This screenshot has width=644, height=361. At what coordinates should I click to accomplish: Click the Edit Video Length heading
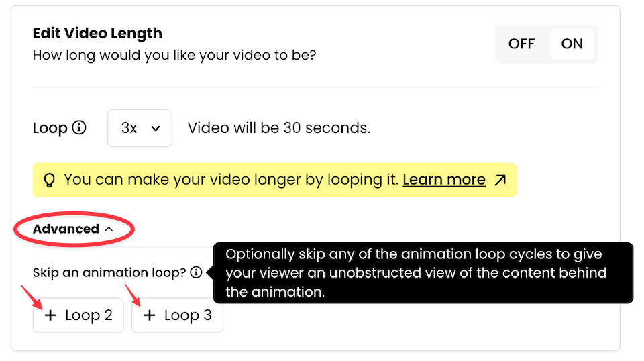pos(97,33)
